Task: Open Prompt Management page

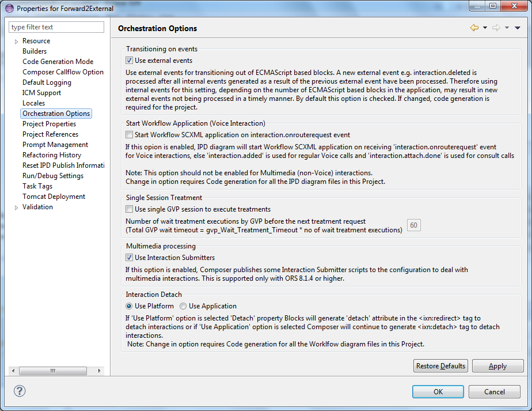Action: [x=55, y=144]
